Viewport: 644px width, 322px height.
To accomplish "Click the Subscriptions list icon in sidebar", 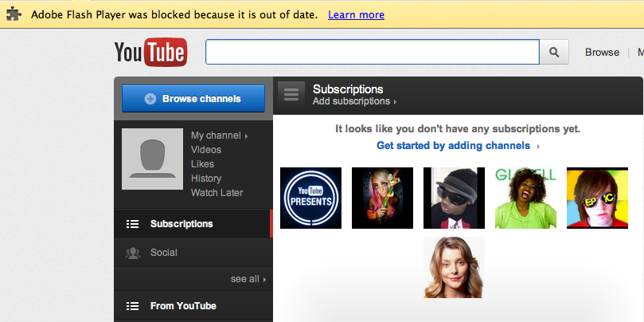I will coord(132,224).
